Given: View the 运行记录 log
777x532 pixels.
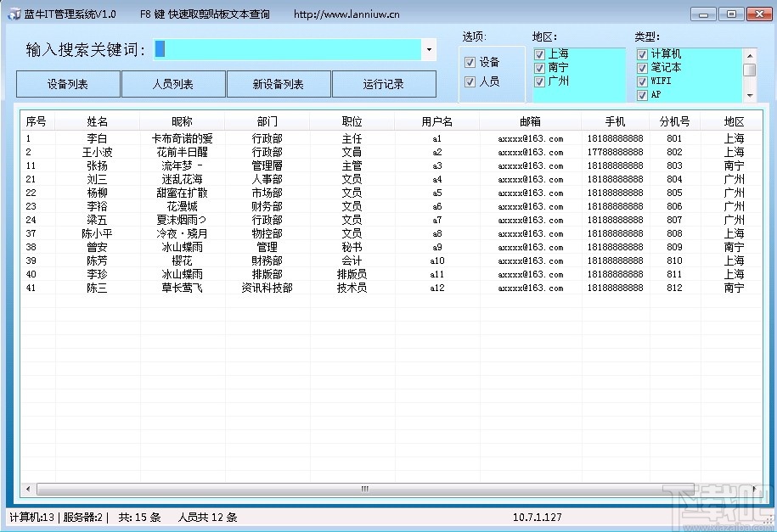Looking at the screenshot, I should pyautogui.click(x=383, y=84).
